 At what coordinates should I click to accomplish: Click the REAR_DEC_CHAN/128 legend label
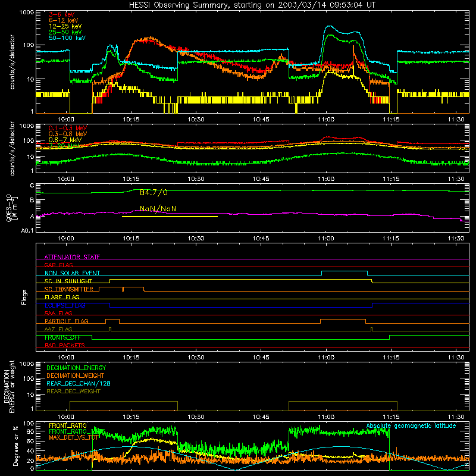pos(79,383)
